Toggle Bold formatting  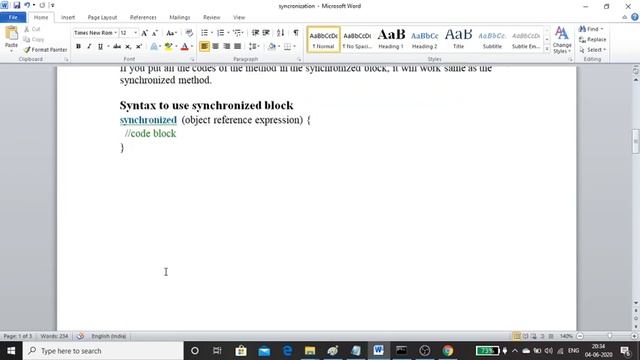point(78,47)
